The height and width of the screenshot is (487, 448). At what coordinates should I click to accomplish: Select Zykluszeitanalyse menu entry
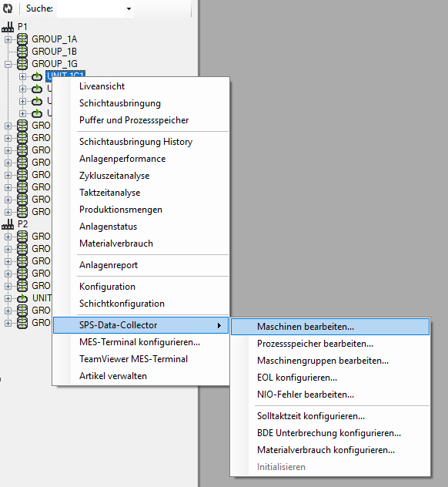[114, 176]
